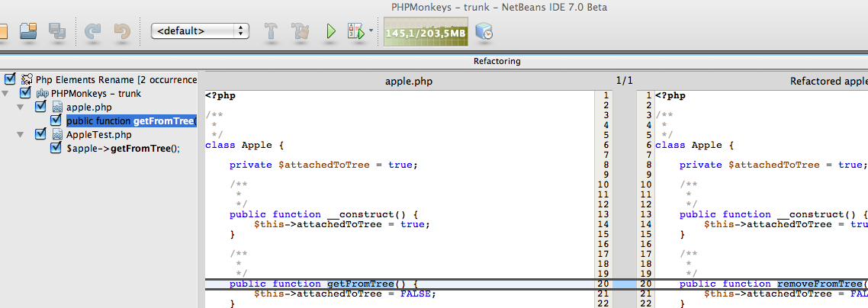This screenshot has width=868, height=308.
Task: Click the Php Elements Rename refactoring icon
Action: tap(27, 79)
